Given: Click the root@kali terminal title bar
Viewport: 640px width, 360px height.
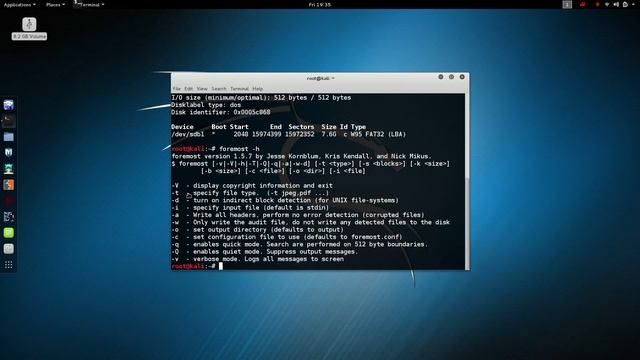Looking at the screenshot, I should (320, 78).
